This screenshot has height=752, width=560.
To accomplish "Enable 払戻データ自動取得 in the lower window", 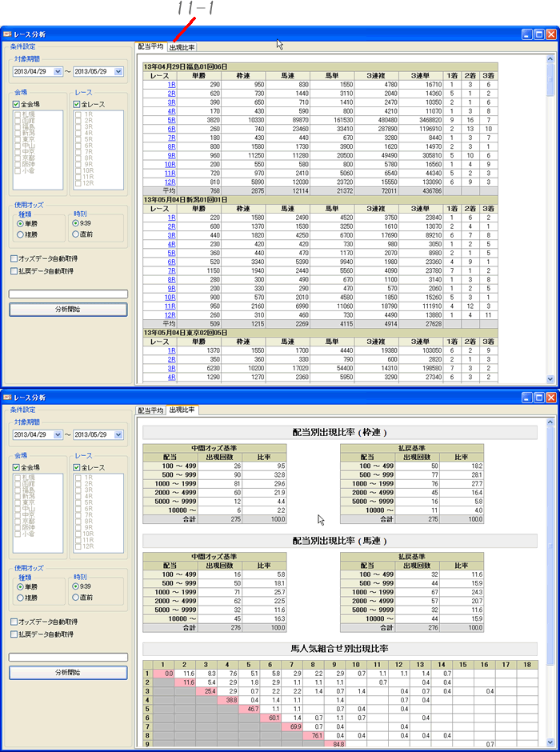I will tap(14, 634).
